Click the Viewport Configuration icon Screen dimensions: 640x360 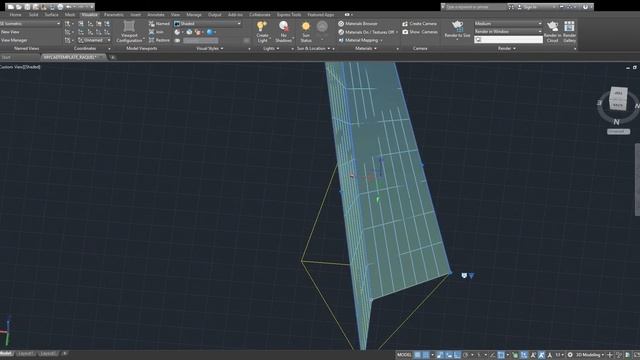pos(129,26)
